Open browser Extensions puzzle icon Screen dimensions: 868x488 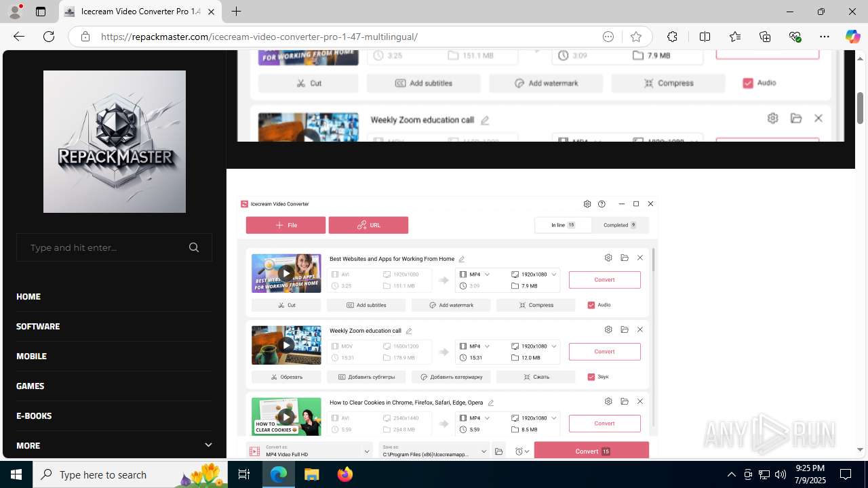coord(672,37)
